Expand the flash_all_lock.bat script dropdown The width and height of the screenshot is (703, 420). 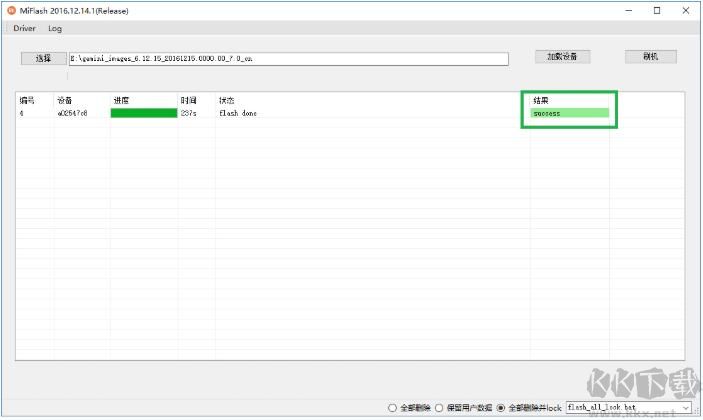[686, 408]
